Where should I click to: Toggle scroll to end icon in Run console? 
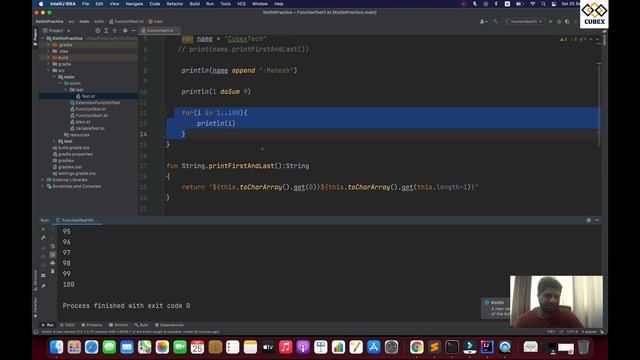click(x=53, y=255)
